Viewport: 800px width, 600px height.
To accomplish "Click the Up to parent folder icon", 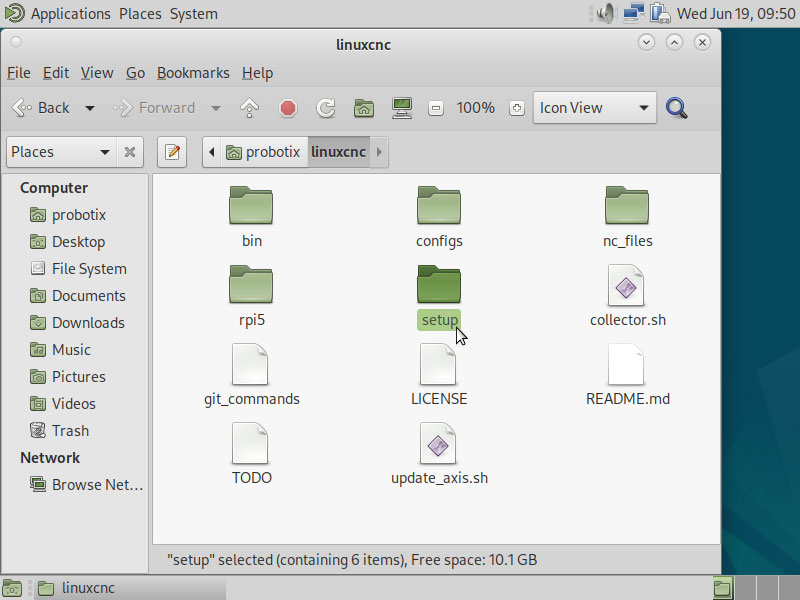I will tap(250, 108).
